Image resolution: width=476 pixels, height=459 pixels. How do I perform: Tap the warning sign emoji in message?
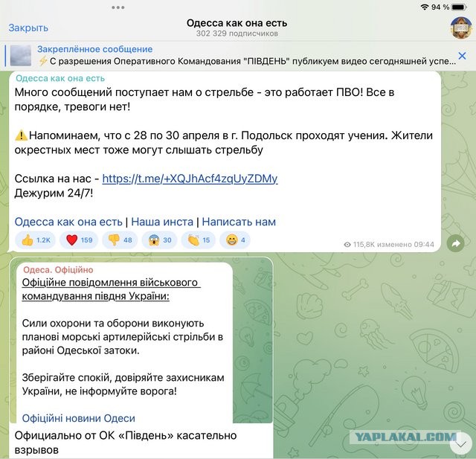click(x=22, y=135)
